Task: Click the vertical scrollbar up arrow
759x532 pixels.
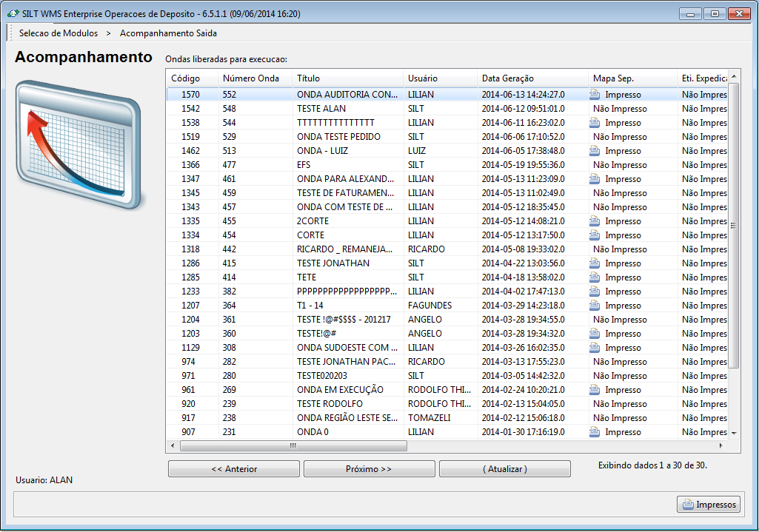Action: (734, 76)
